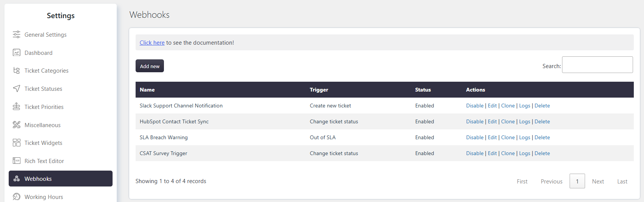Disable the HubSpot Contact Ticket Sync webhook
Viewport: 644px width, 202px height.
475,121
